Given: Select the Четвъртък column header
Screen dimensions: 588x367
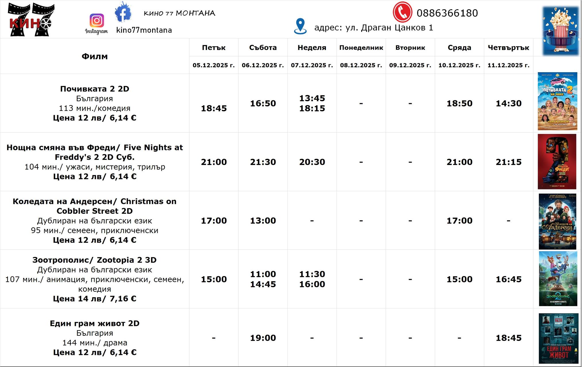Looking at the screenshot, I should [508, 48].
